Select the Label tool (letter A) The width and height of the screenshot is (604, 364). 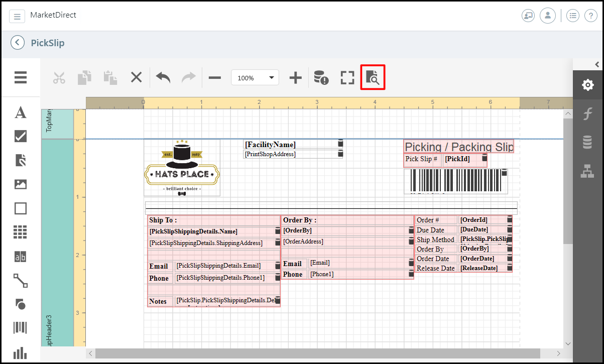pos(21,112)
